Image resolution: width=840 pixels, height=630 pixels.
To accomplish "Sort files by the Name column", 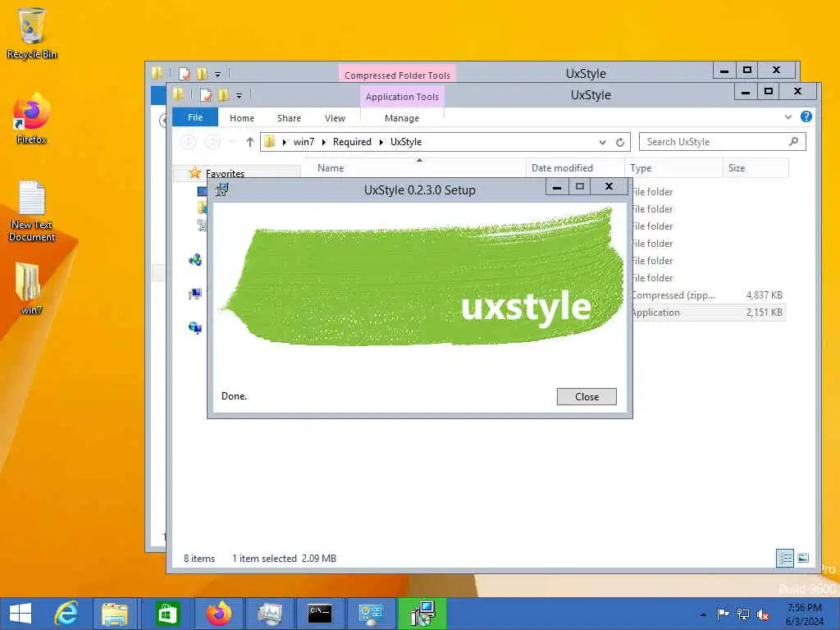I will click(x=413, y=167).
